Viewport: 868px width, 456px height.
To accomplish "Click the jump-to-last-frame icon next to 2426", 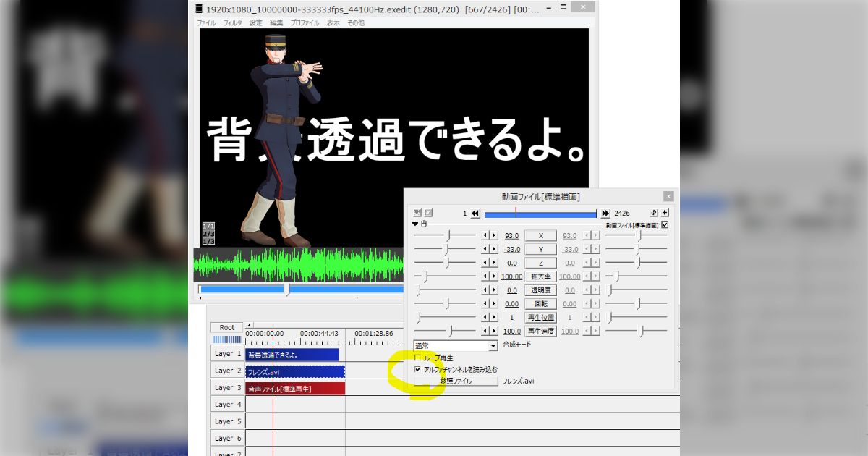I will (605, 213).
